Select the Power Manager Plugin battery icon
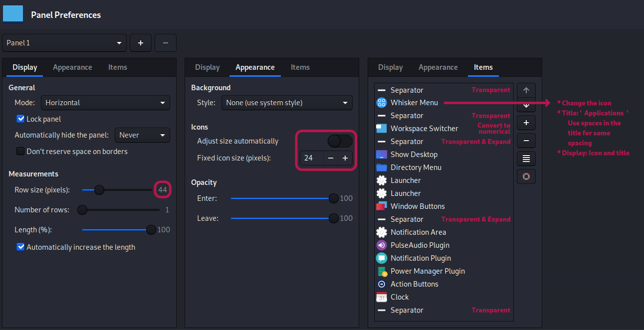The image size is (644, 330). click(x=381, y=271)
